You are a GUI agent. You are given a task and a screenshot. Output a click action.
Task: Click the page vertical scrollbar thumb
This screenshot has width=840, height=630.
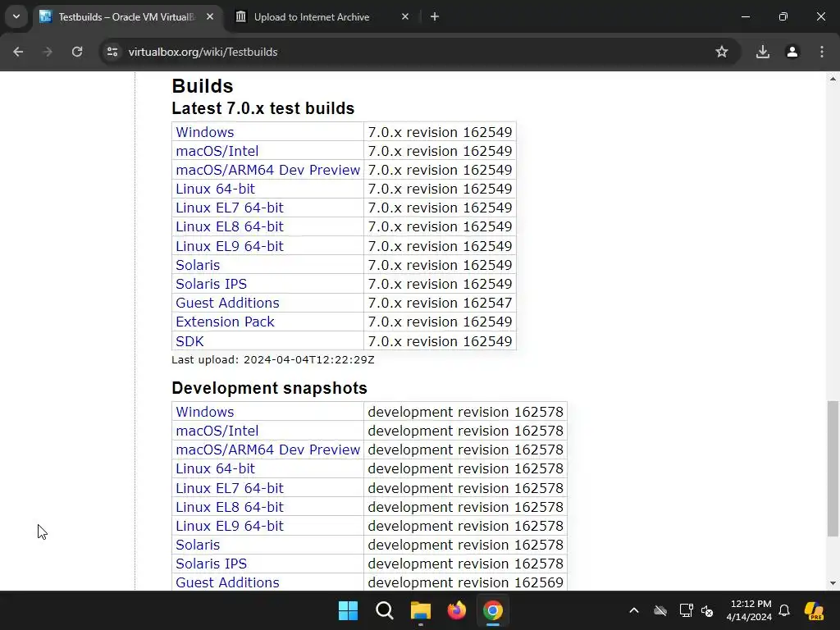pyautogui.click(x=833, y=468)
